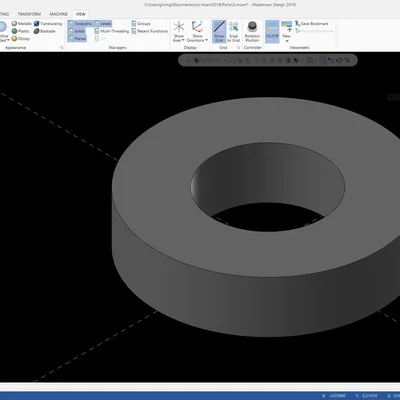This screenshot has width=400, height=400.
Task: Click Save Bookmark
Action: click(312, 24)
